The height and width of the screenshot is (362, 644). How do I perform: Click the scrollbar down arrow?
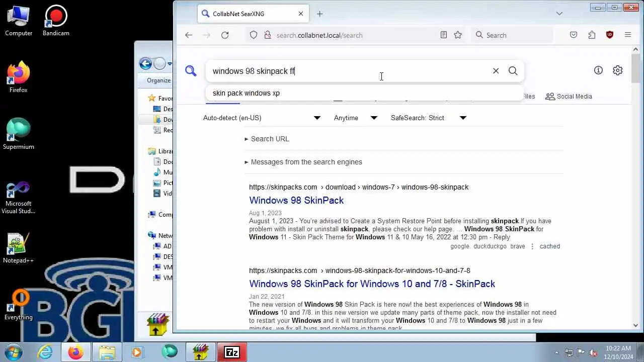636,325
